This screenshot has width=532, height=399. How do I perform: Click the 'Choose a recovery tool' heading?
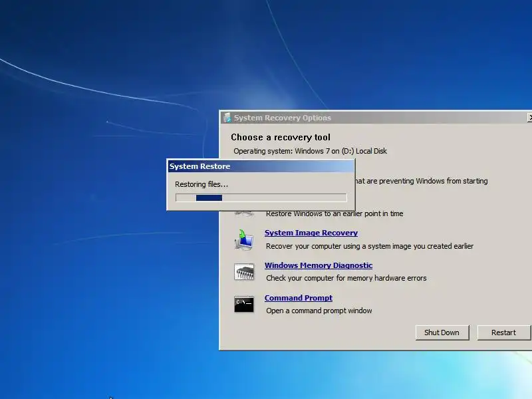click(281, 138)
